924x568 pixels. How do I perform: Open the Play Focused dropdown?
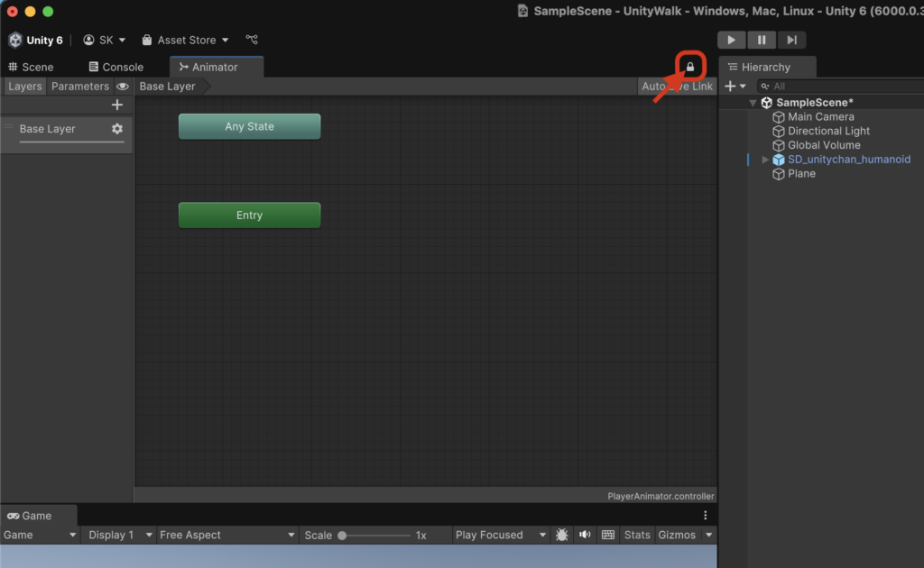pos(500,535)
